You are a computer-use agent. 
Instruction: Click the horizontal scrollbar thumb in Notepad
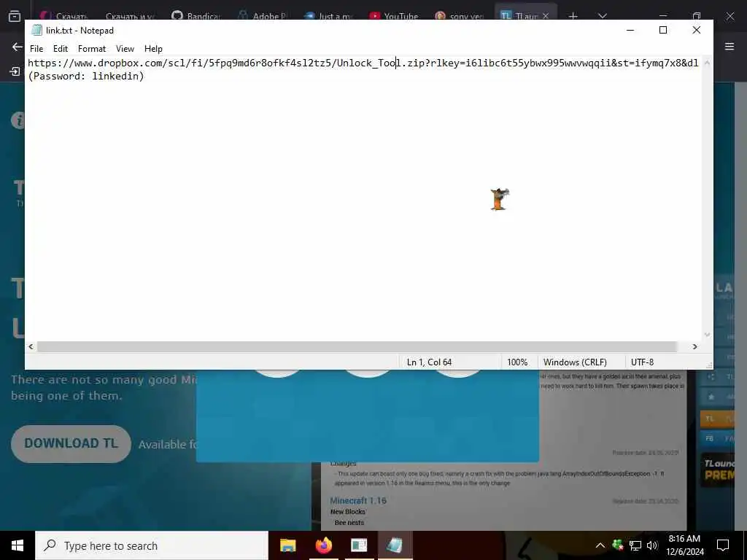point(357,346)
